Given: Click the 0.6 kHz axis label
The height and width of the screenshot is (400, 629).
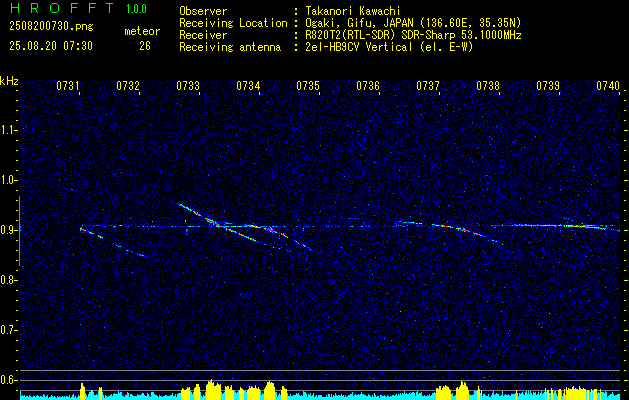Looking at the screenshot, I should (x=9, y=380).
